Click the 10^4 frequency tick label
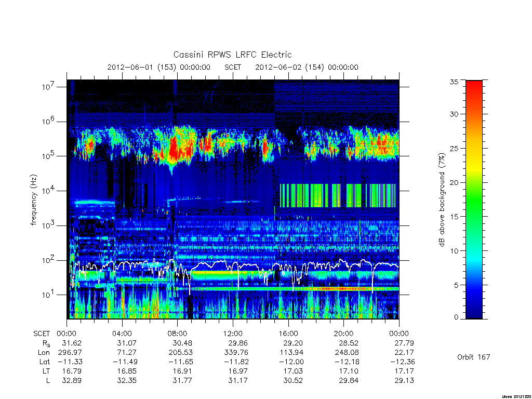Viewport: 532px width, 399px height. pos(49,190)
